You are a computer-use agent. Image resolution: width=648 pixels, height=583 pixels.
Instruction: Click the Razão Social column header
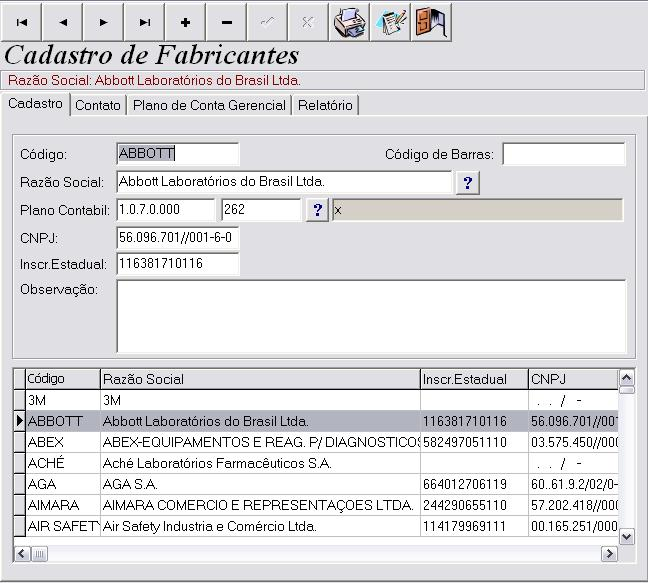[x=260, y=379]
